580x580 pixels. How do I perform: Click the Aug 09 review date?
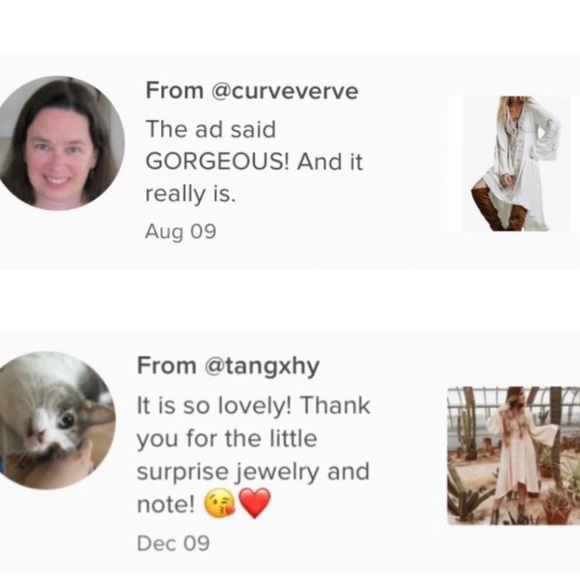pos(181,232)
